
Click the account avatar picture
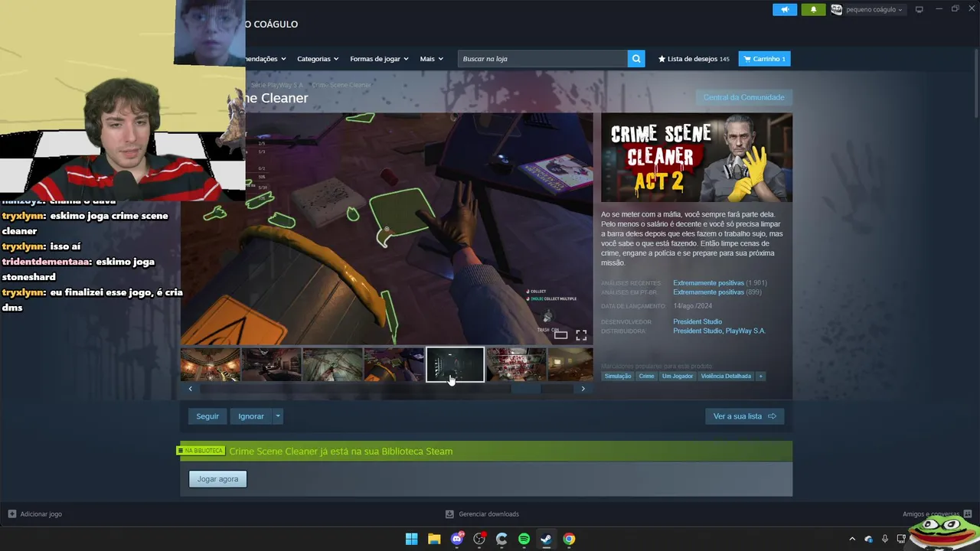click(837, 9)
